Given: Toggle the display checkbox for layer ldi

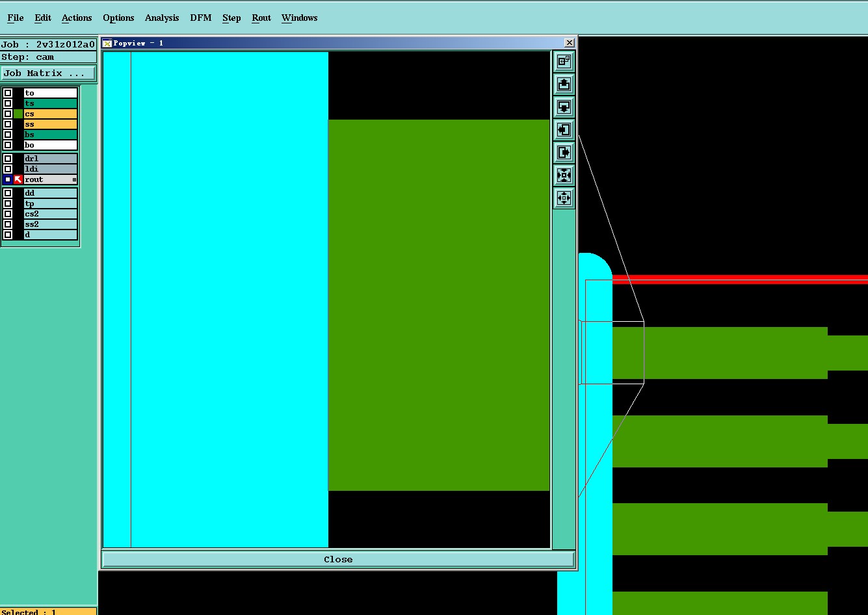Looking at the screenshot, I should coord(8,169).
